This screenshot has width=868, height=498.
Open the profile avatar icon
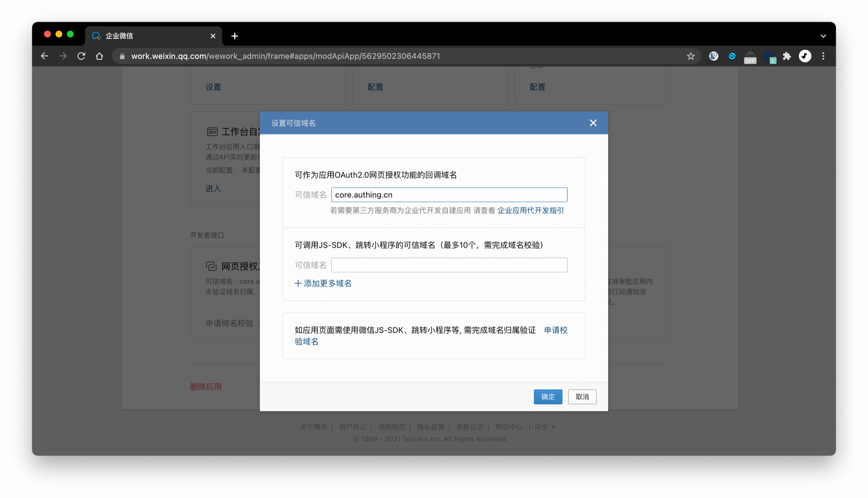(x=805, y=56)
